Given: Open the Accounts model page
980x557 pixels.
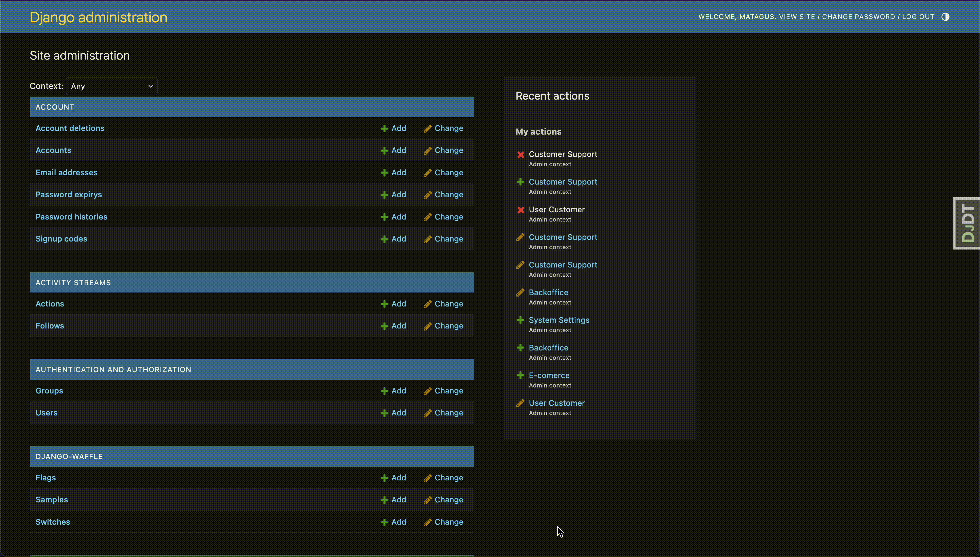Looking at the screenshot, I should (53, 150).
